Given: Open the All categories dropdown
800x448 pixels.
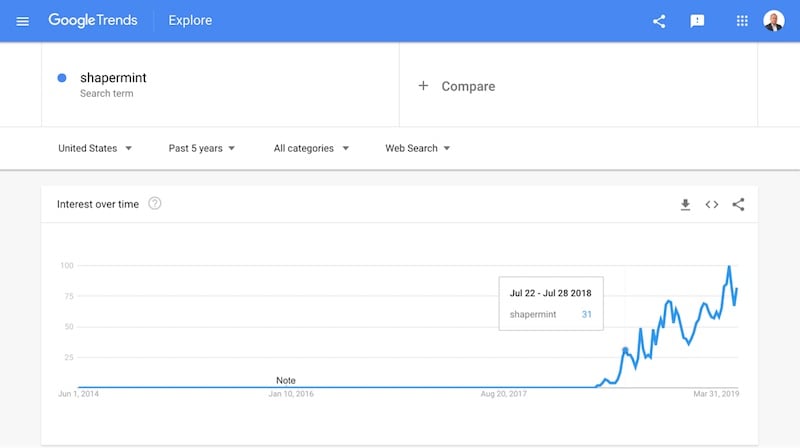Looking at the screenshot, I should pyautogui.click(x=311, y=148).
